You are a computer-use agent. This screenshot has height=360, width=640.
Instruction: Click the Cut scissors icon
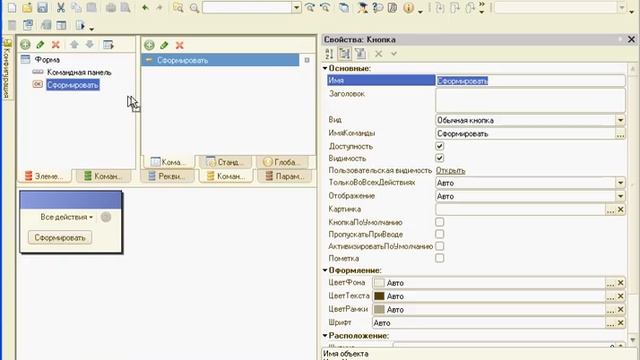click(x=61, y=7)
